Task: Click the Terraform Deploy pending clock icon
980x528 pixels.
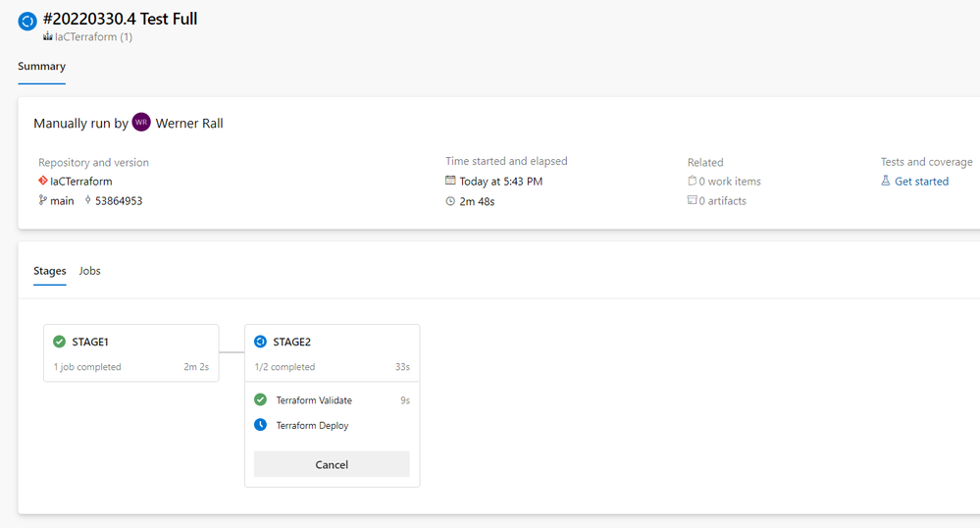Action: 260,425
